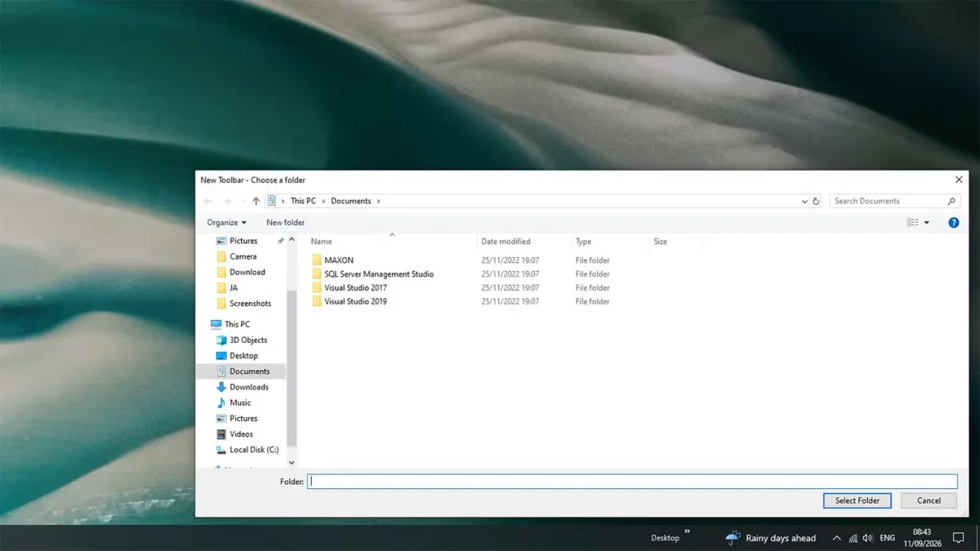Select the Camera folder in sidebar
980x551 pixels.
243,256
